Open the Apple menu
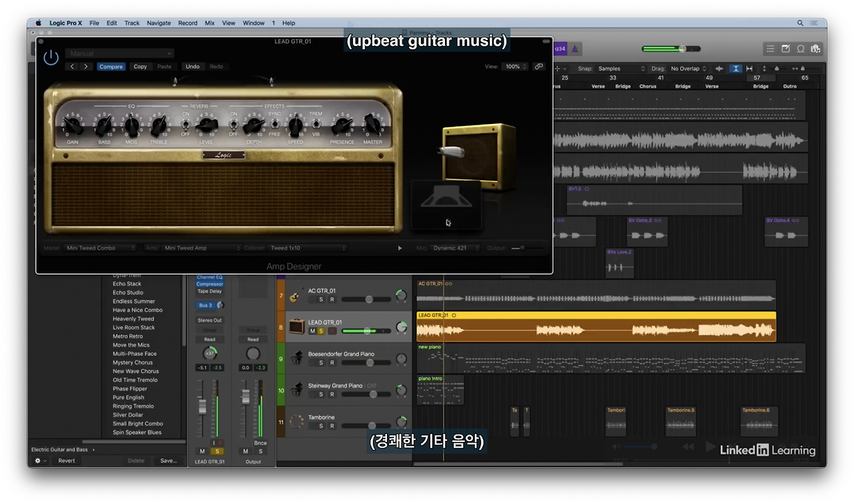This screenshot has width=854, height=504. [39, 23]
